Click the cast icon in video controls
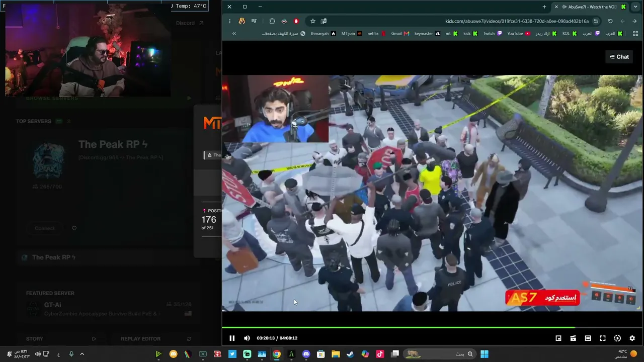This screenshot has height=362, width=644. (x=573, y=338)
